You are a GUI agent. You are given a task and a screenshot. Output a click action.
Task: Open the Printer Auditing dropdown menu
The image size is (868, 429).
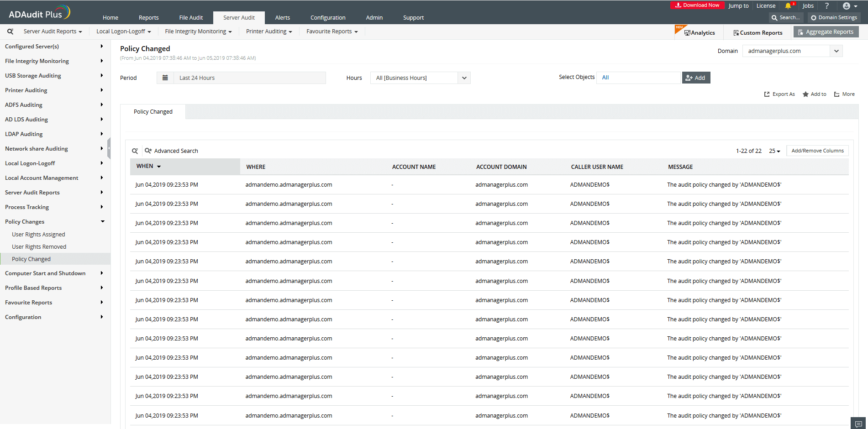(x=269, y=31)
